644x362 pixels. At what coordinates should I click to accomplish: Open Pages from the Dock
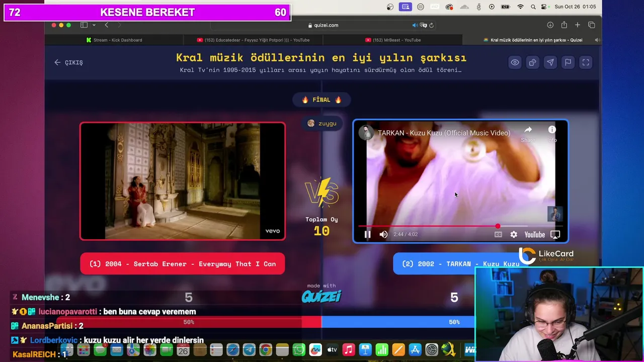(x=398, y=349)
